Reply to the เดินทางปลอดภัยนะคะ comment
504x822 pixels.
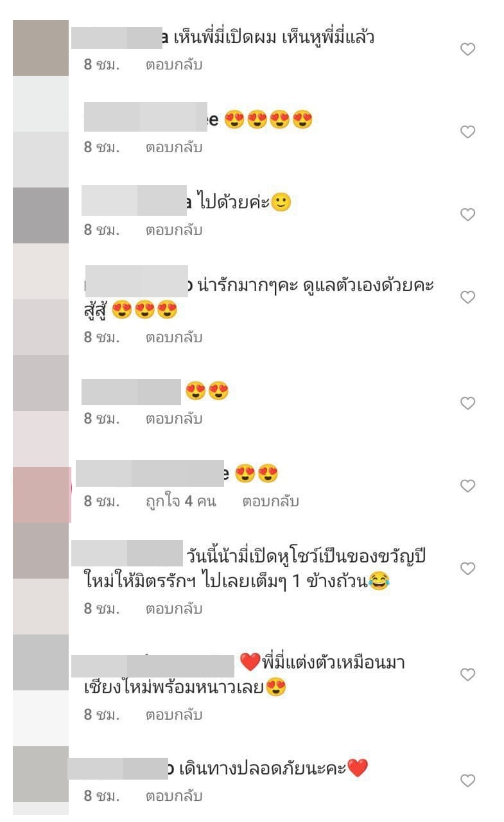[173, 796]
